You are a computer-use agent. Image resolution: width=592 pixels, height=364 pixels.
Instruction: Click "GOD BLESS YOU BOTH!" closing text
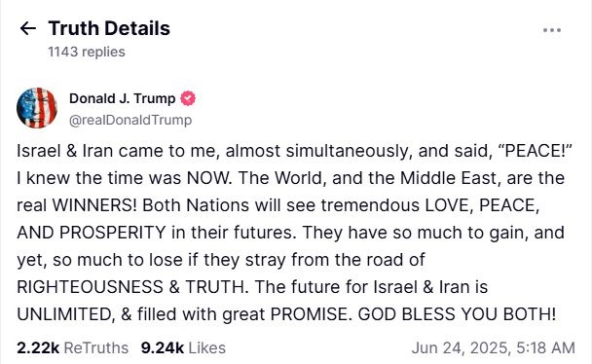coord(457,314)
